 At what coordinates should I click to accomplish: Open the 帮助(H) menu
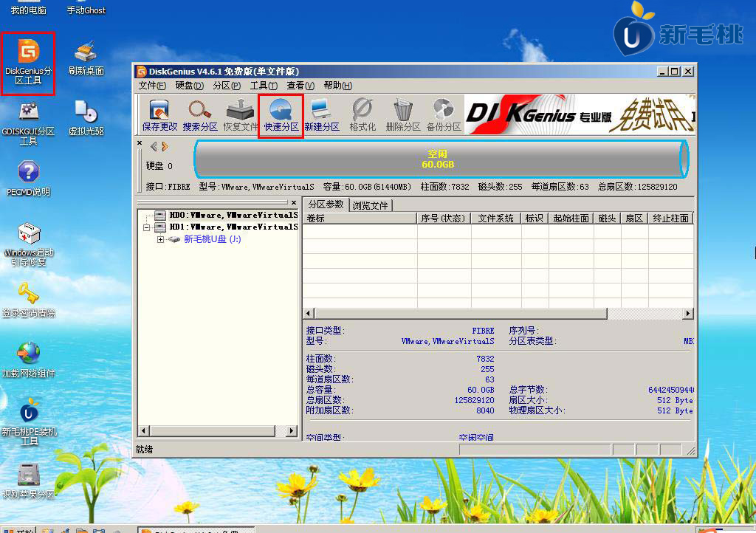(x=337, y=86)
